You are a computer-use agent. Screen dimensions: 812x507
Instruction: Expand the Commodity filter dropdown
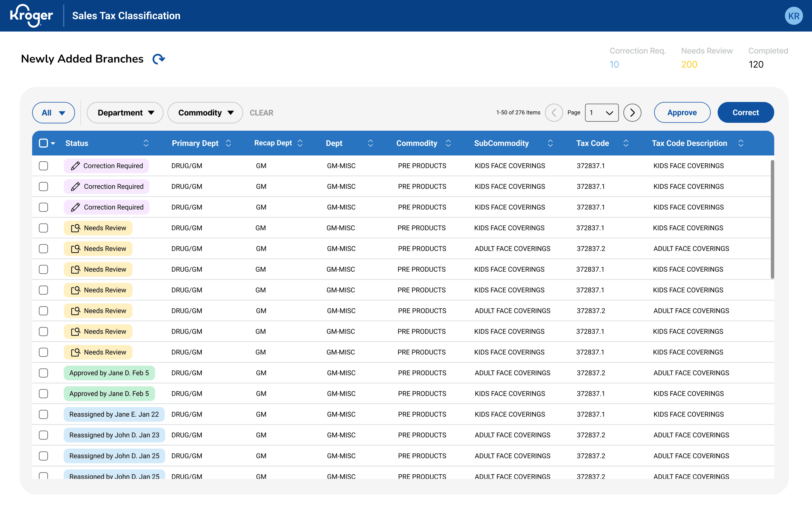pyautogui.click(x=205, y=113)
